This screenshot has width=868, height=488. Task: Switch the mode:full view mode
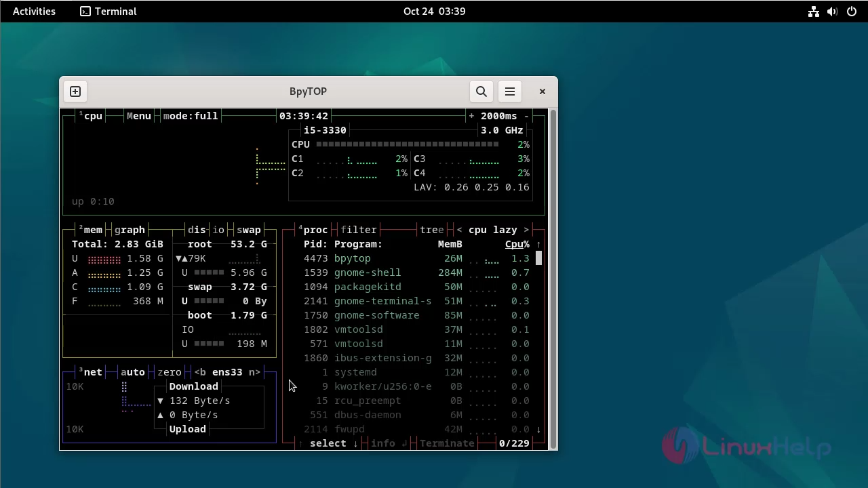(191, 116)
